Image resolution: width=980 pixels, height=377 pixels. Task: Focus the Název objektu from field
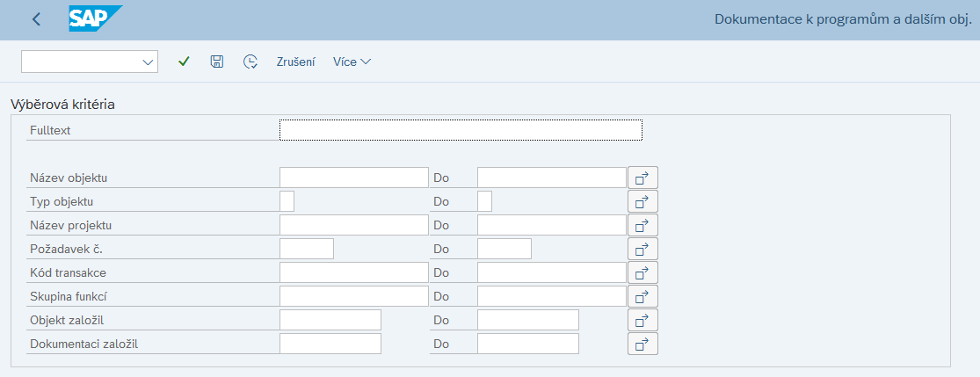pos(353,178)
